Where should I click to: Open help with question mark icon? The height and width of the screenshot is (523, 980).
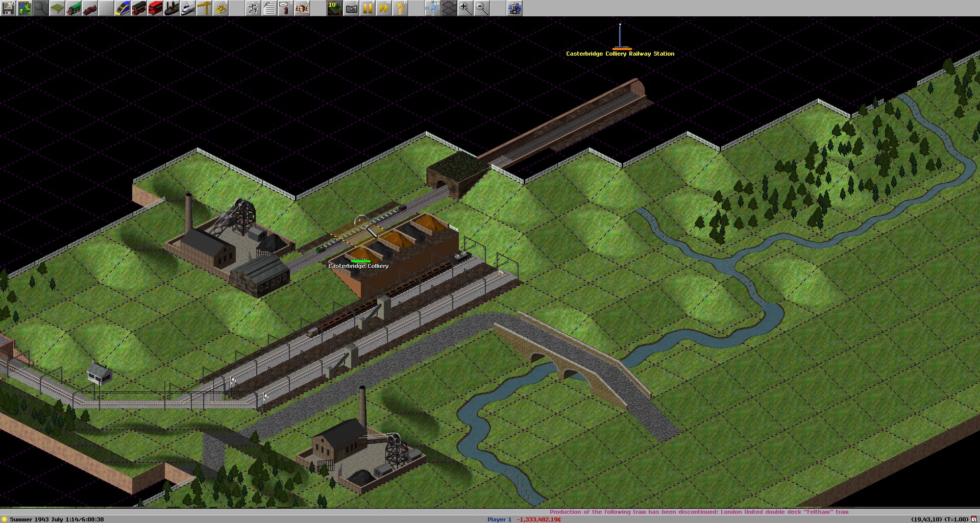coord(400,8)
